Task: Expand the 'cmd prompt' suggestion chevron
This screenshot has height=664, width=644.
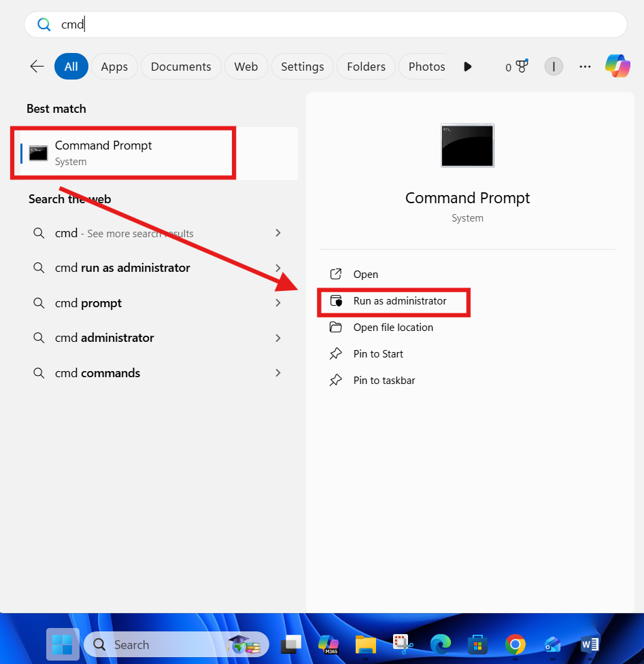Action: [x=277, y=303]
